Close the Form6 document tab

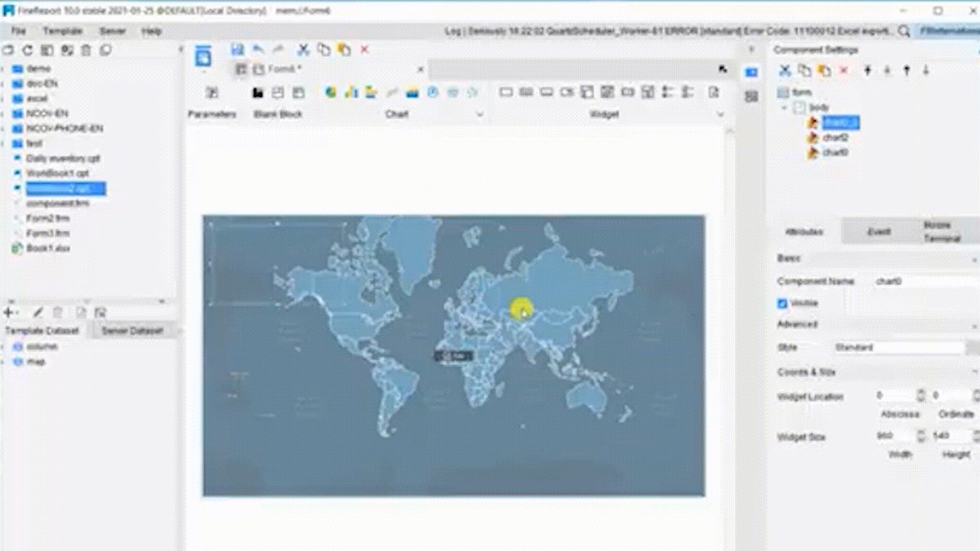pos(421,69)
